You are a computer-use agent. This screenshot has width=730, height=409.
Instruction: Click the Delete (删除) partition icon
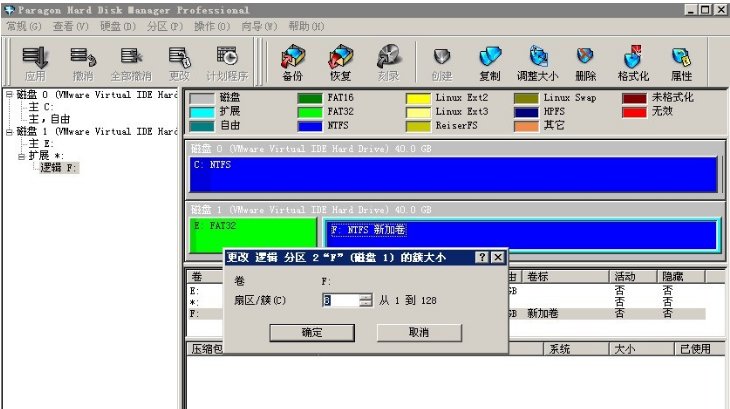585,64
